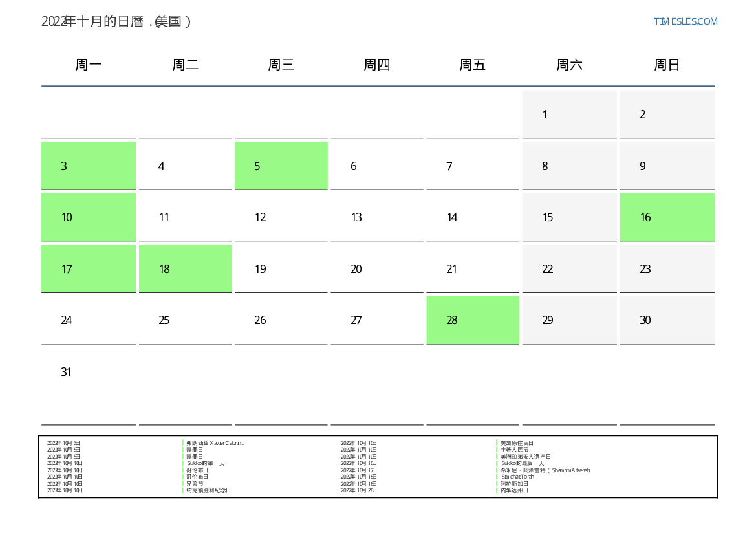
Task: Click Sunday October 30 cell
Action: (667, 320)
